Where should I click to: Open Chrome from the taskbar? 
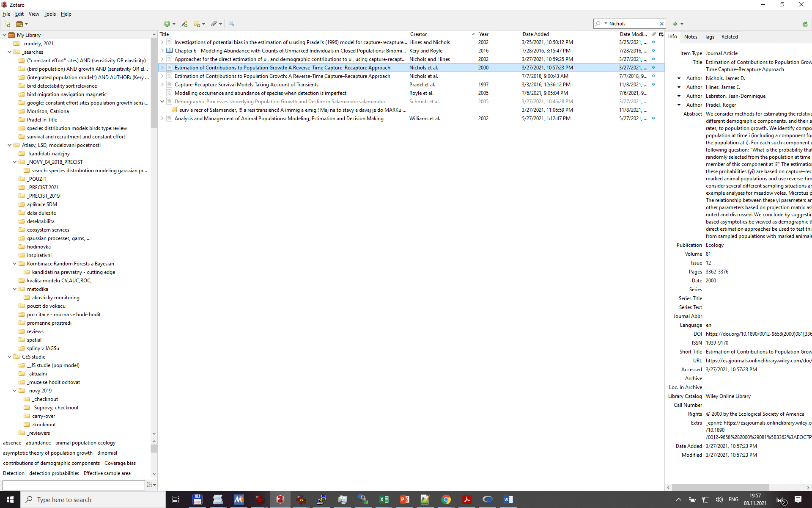[x=446, y=500]
